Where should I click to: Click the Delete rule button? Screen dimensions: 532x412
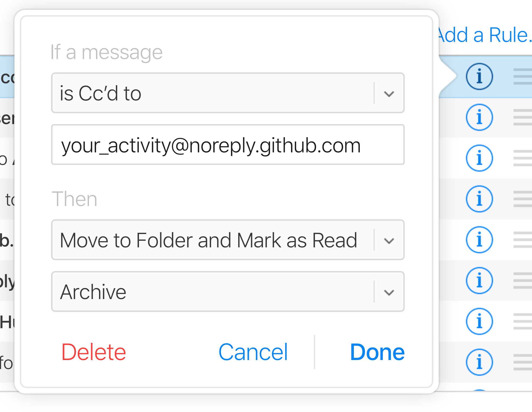pyautogui.click(x=94, y=352)
